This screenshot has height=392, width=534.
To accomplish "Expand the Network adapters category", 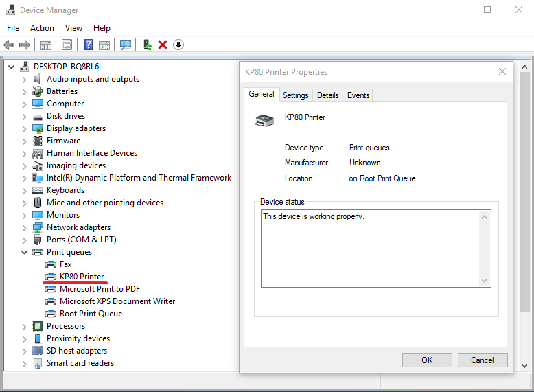I will [24, 228].
